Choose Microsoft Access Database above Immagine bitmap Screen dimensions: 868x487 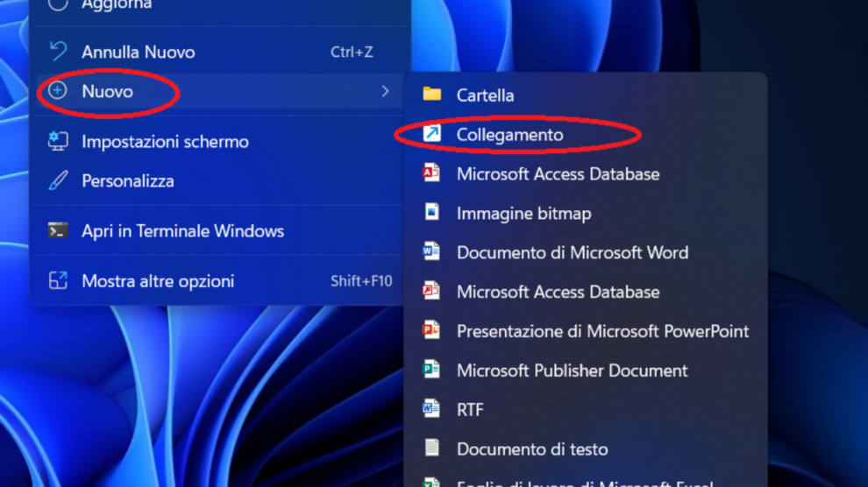click(x=558, y=173)
